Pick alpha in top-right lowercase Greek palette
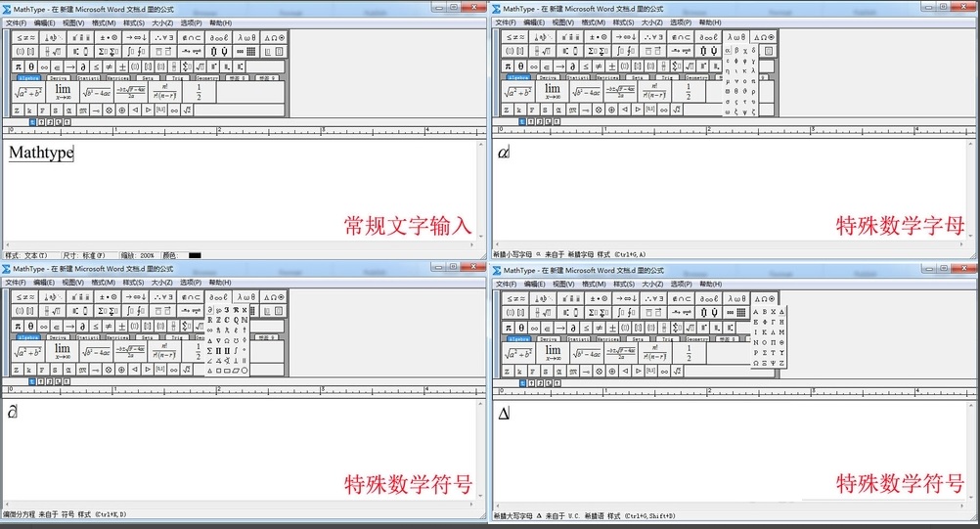This screenshot has width=980, height=529. 728,50
